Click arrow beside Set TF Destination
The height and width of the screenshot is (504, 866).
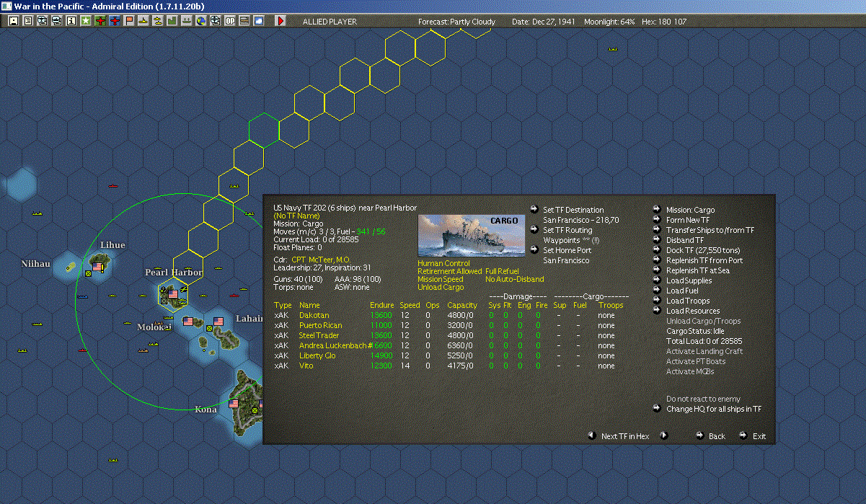pyautogui.click(x=534, y=209)
